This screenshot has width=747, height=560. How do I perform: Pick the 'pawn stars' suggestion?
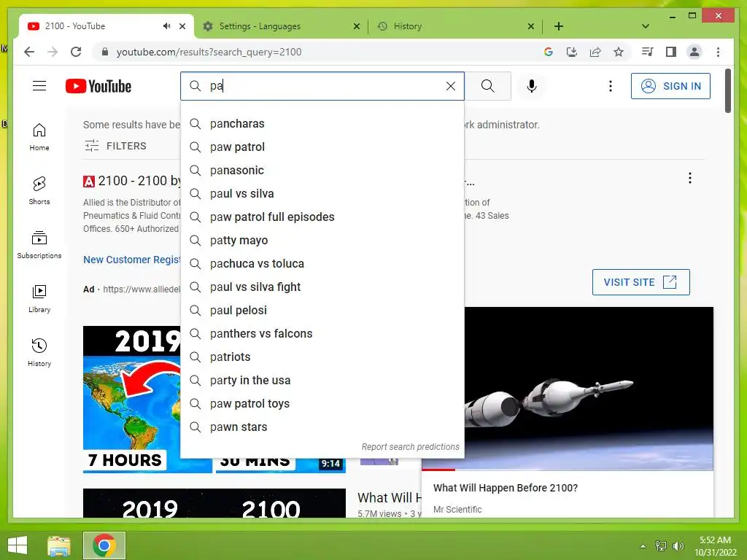point(322,427)
